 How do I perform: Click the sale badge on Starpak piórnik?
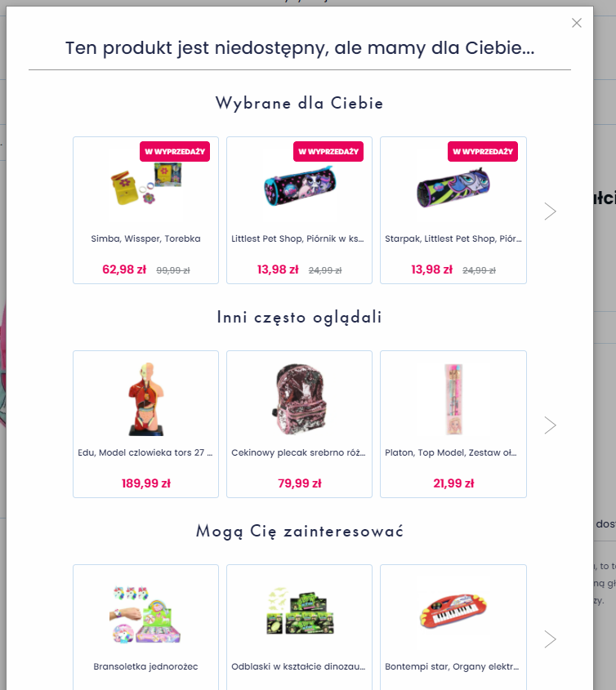coord(481,151)
